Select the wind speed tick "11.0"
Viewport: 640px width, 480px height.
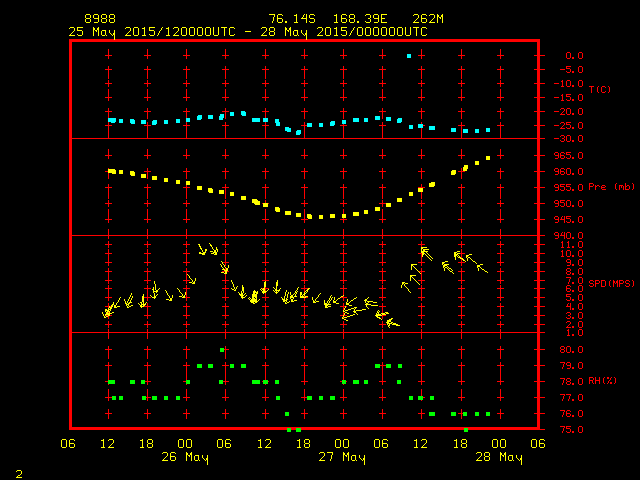pyautogui.click(x=571, y=245)
